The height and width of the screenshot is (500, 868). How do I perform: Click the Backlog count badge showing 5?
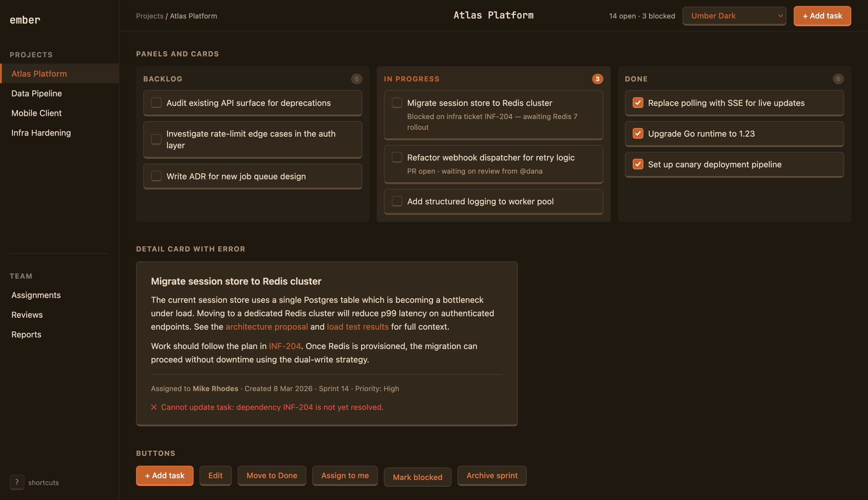[x=356, y=79]
